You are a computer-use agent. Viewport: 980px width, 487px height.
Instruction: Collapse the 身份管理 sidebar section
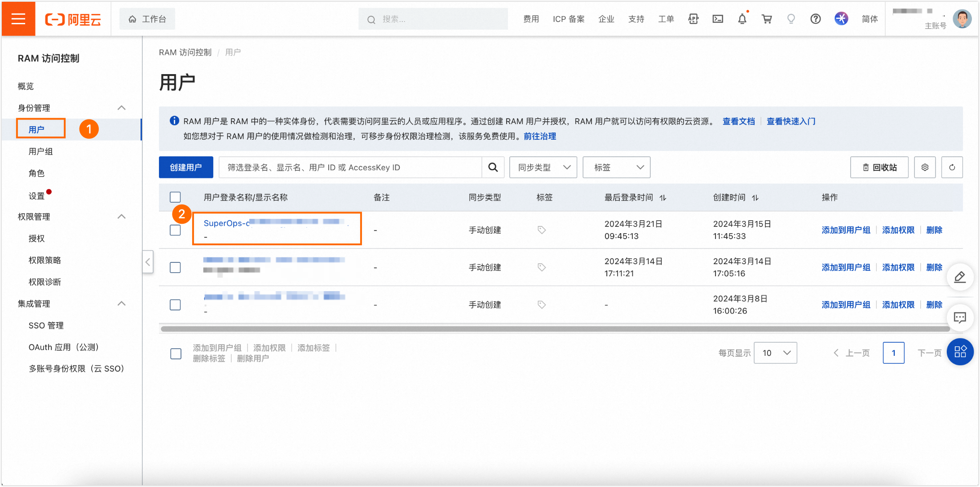121,108
